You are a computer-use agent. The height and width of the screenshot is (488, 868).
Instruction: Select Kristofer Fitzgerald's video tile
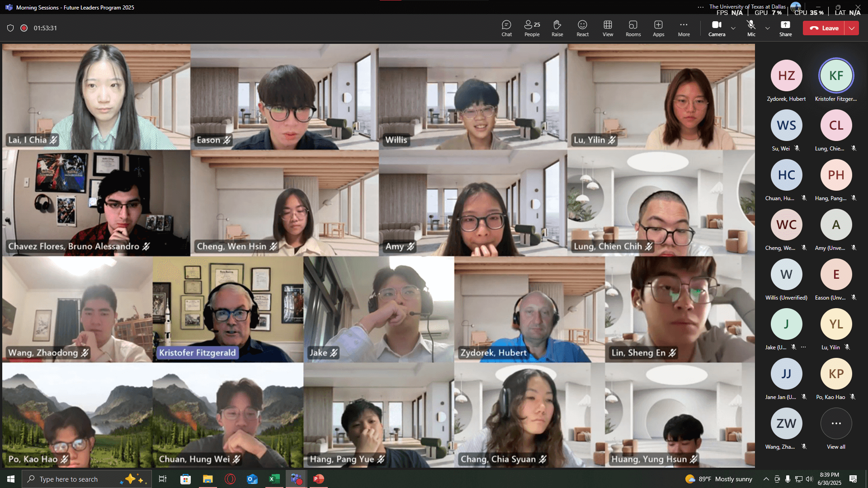pyautogui.click(x=228, y=309)
